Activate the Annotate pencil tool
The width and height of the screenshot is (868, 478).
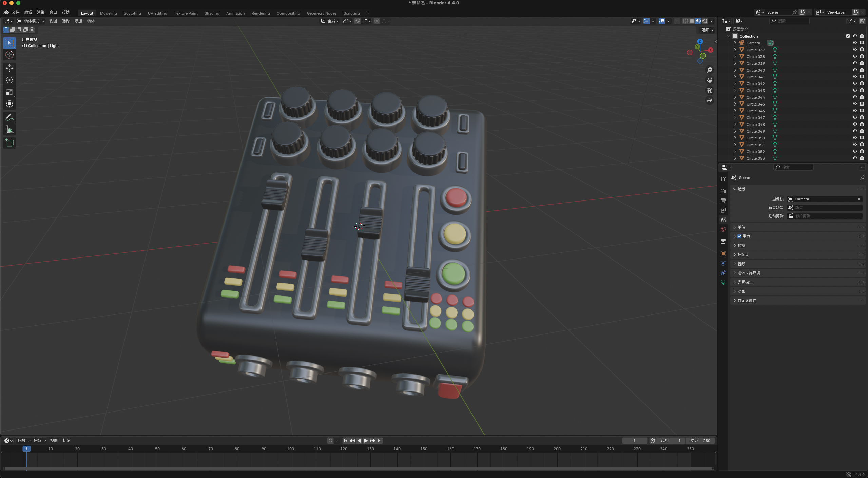[x=9, y=118]
